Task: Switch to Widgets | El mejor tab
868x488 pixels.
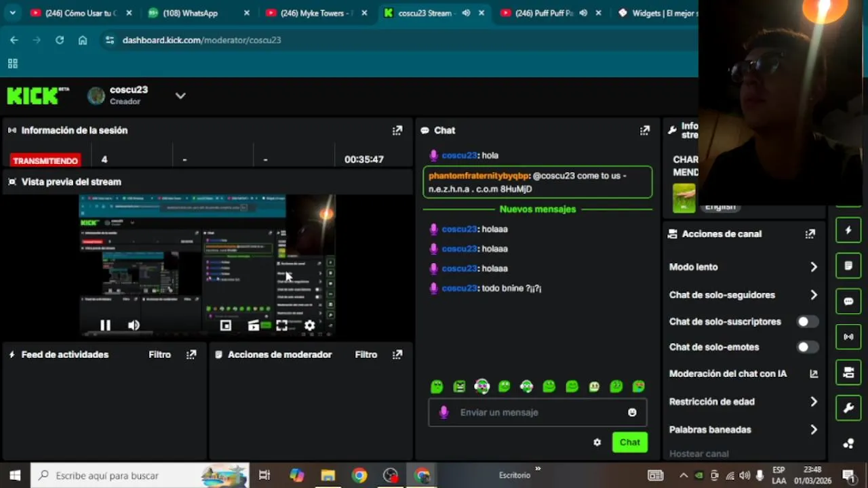Action: tap(658, 13)
